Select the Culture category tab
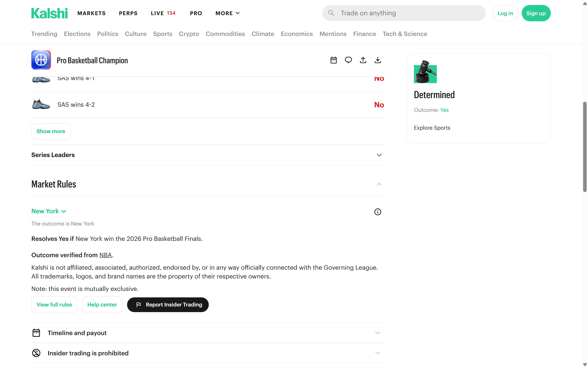588x368 pixels. tap(136, 34)
